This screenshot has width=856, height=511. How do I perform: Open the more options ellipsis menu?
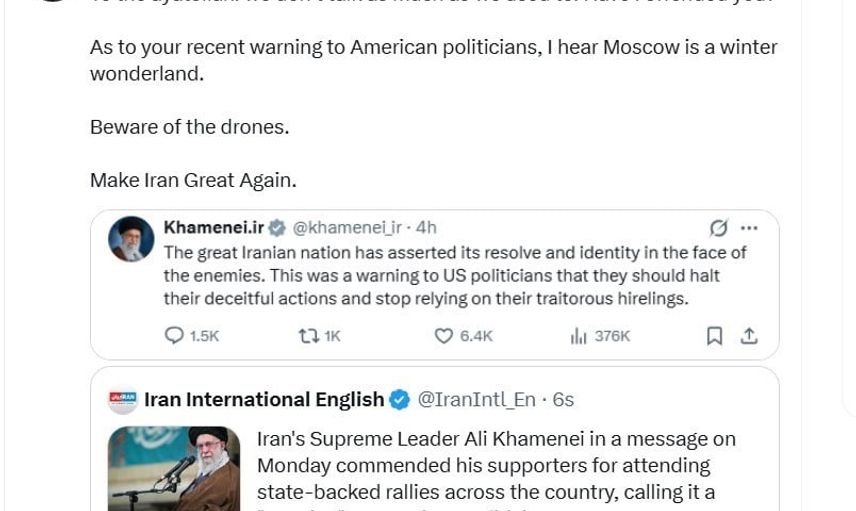click(x=749, y=228)
